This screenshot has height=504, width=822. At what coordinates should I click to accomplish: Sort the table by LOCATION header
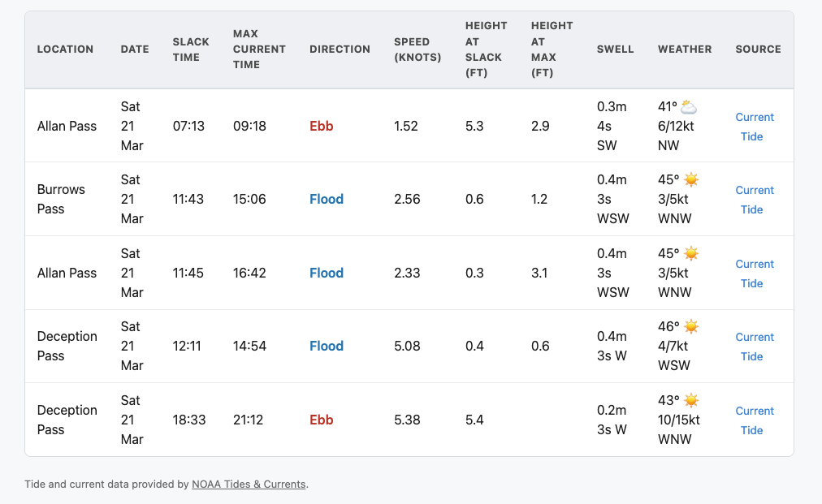click(x=65, y=49)
